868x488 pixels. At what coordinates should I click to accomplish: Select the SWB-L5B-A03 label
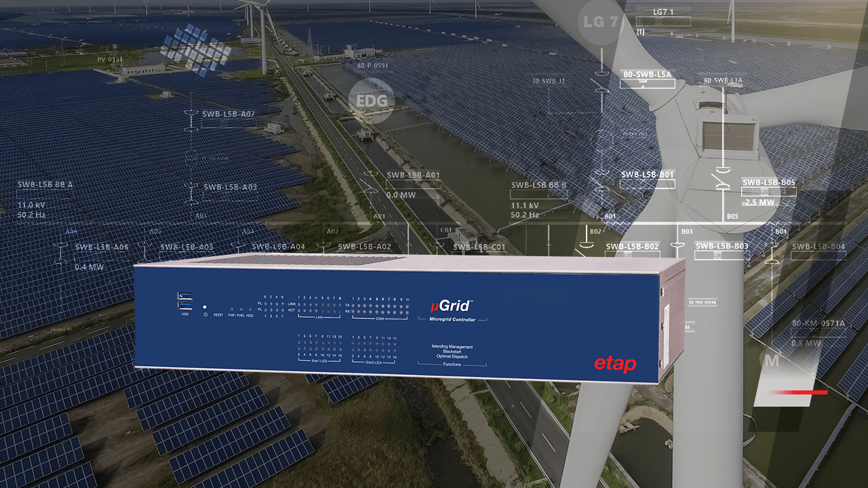(231, 187)
